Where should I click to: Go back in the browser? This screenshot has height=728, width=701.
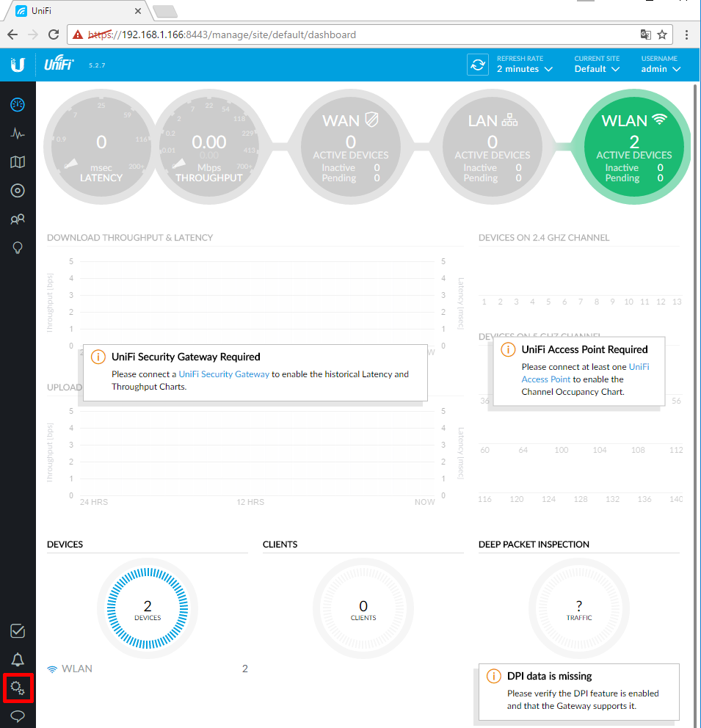click(12, 34)
